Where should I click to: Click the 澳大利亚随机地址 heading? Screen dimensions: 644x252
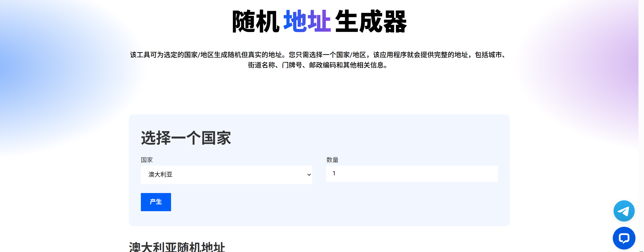point(177,247)
